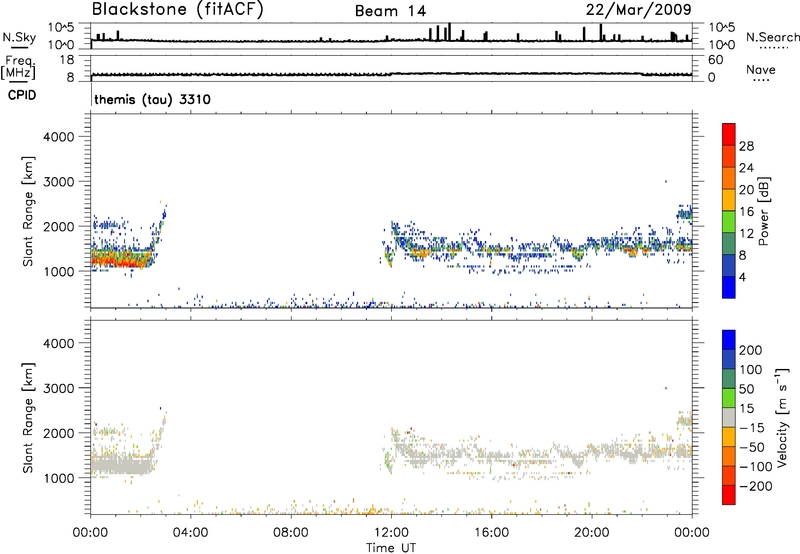The image size is (800, 554).
Task: Click the "-100" label on Velocity colorbar
Action: [756, 466]
